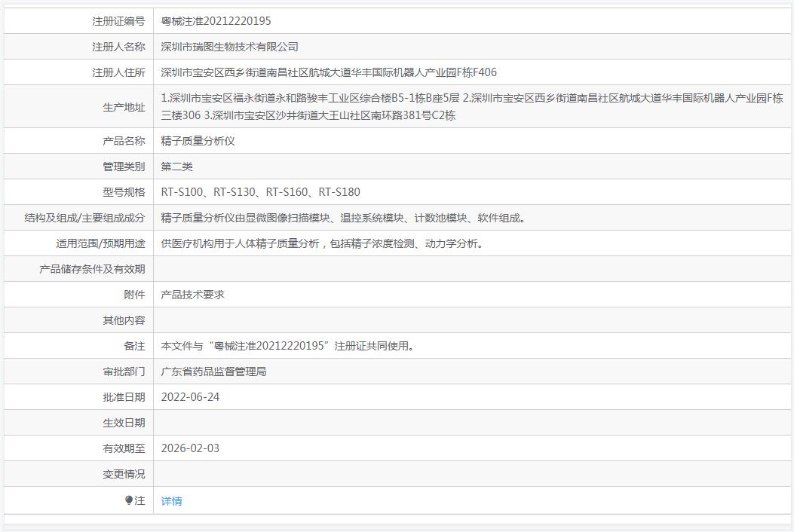Select attachment value 产品技术要求
This screenshot has width=794, height=532.
pyautogui.click(x=192, y=295)
